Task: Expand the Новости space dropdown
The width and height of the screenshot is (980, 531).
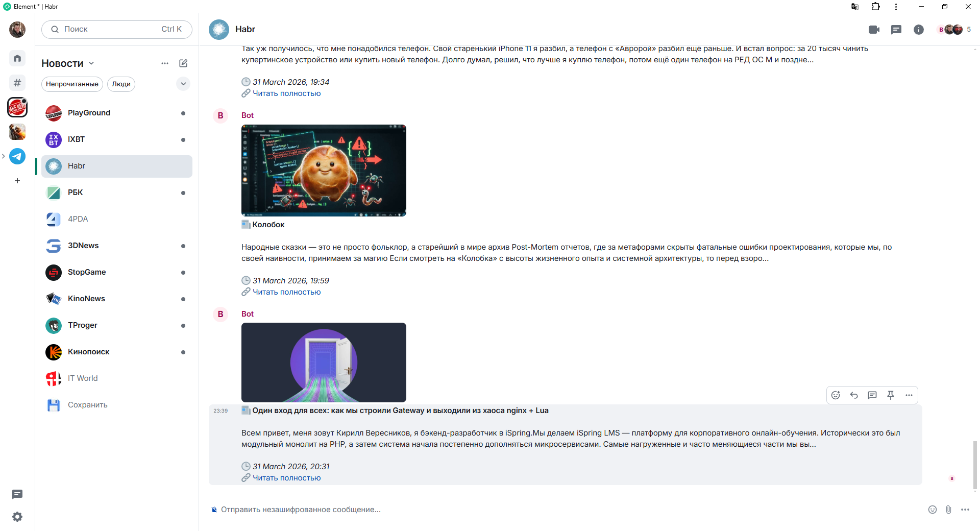Action: [91, 63]
